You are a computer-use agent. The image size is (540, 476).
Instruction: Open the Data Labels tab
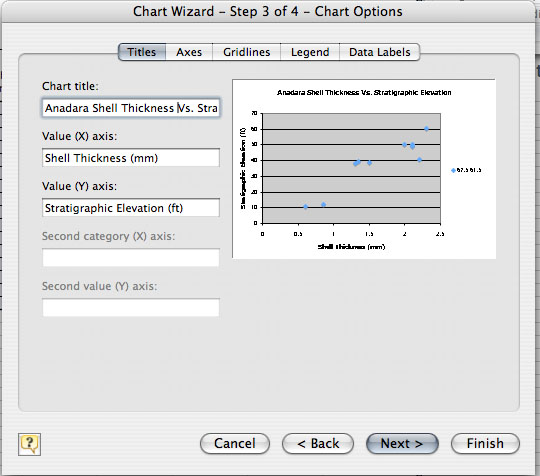click(x=380, y=52)
